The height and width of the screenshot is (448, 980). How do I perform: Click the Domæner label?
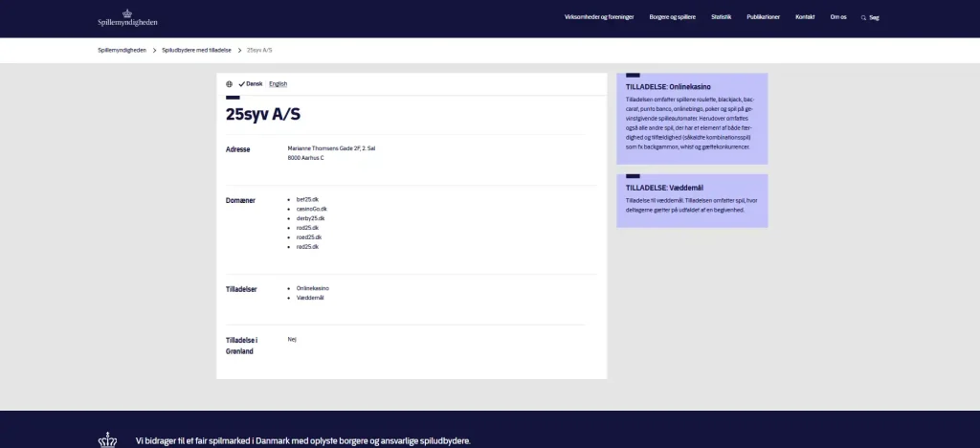tap(240, 201)
